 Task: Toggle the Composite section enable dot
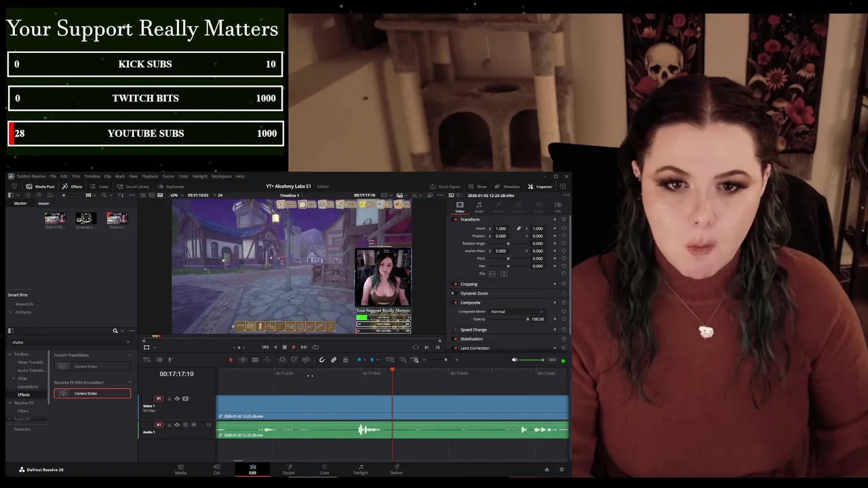point(455,303)
